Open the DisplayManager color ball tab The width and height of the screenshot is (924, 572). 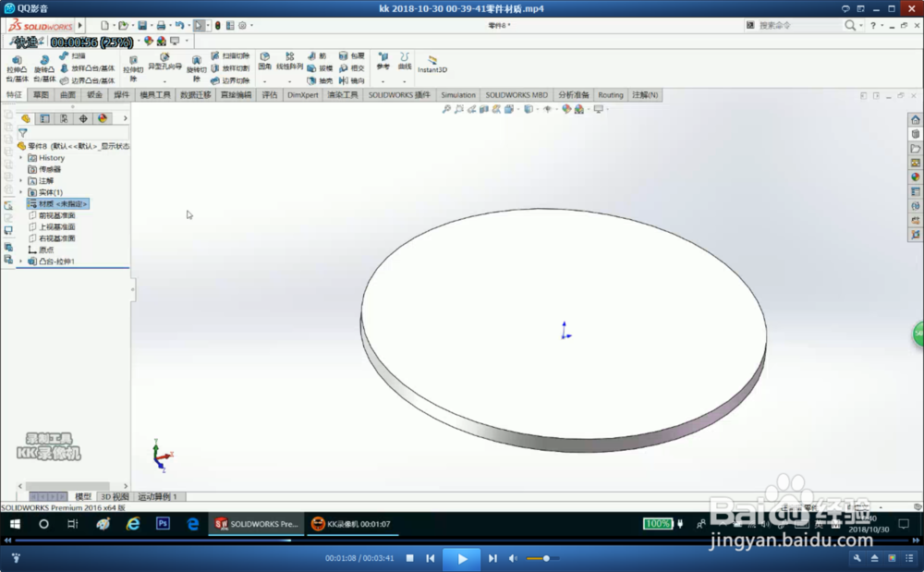point(103,118)
